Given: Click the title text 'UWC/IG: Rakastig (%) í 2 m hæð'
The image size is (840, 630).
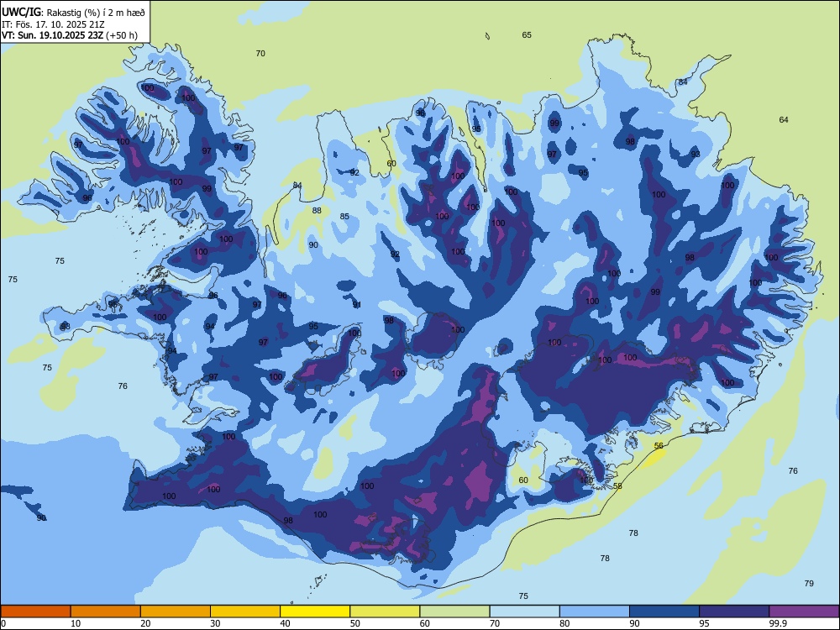Looking at the screenshot, I should click(73, 11).
